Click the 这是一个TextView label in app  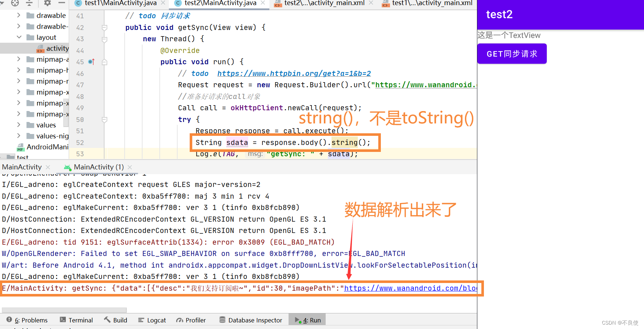click(x=509, y=35)
